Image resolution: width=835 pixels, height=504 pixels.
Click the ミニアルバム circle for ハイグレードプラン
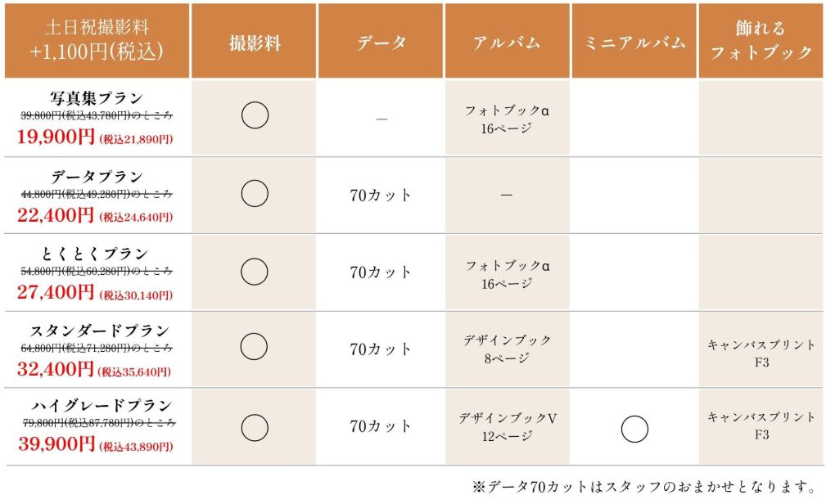[x=634, y=429]
